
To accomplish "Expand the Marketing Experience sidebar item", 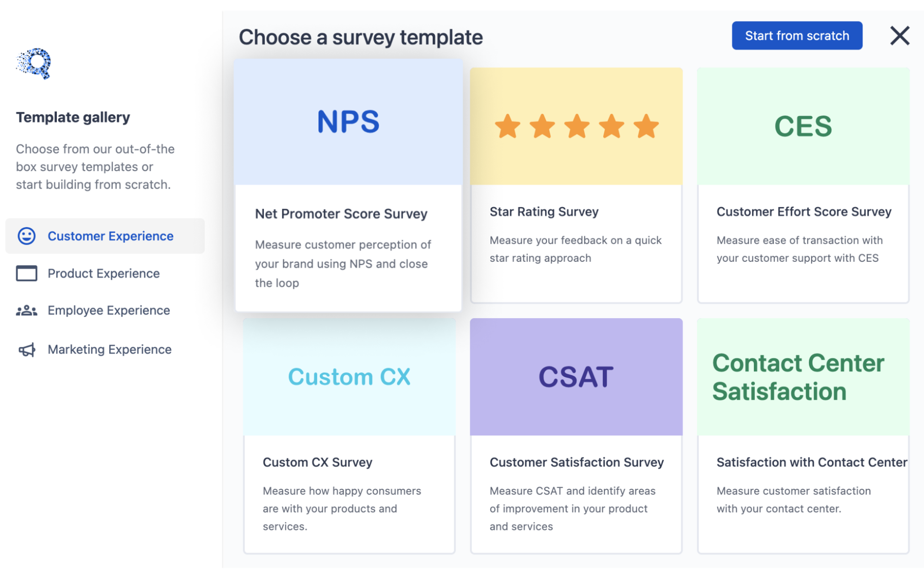I will point(100,349).
